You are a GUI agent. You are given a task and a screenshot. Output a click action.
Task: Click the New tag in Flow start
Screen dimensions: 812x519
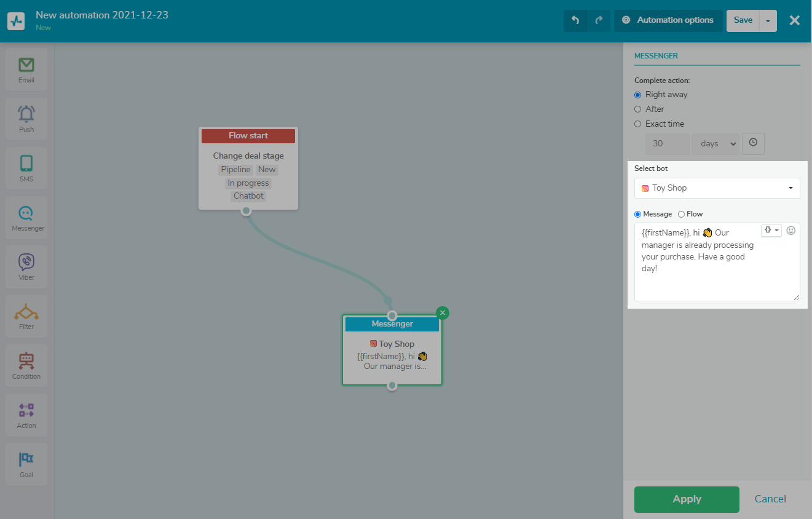coord(267,170)
